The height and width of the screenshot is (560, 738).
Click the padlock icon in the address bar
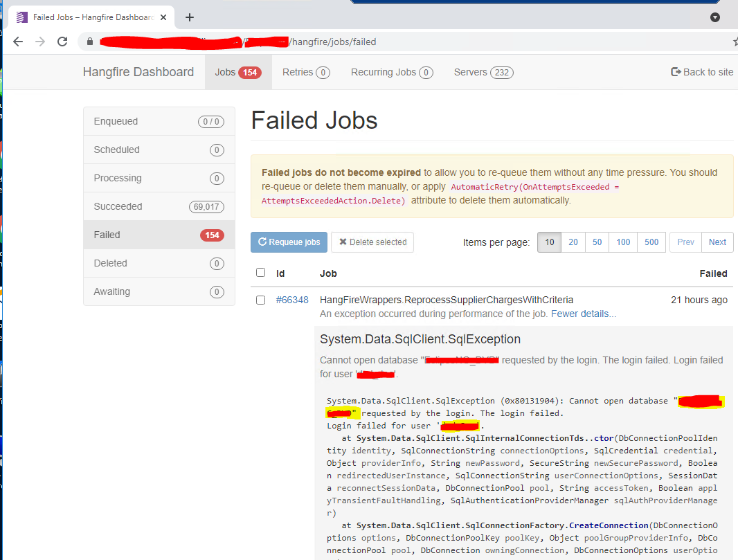point(89,42)
